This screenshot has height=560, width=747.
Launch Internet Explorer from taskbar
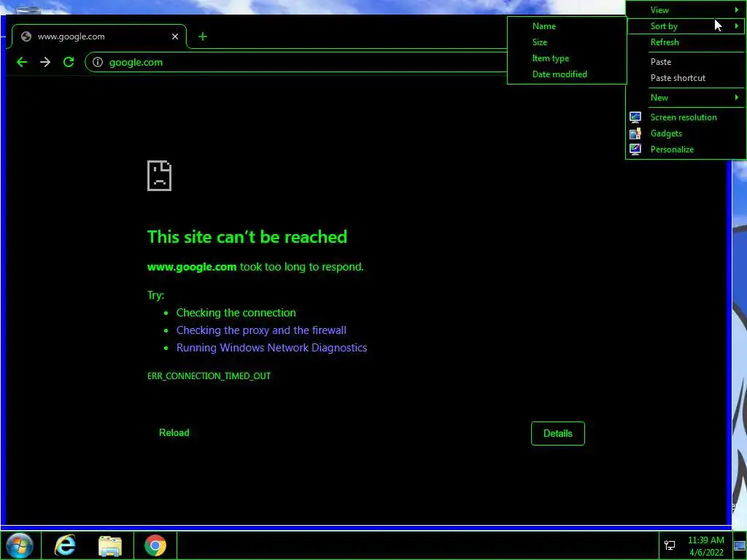tap(65, 545)
